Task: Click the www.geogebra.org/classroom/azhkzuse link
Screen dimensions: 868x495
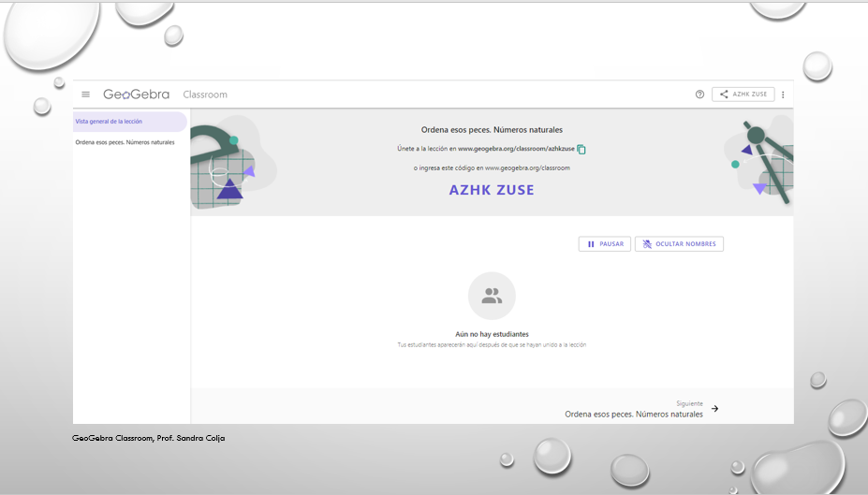Action: point(516,149)
